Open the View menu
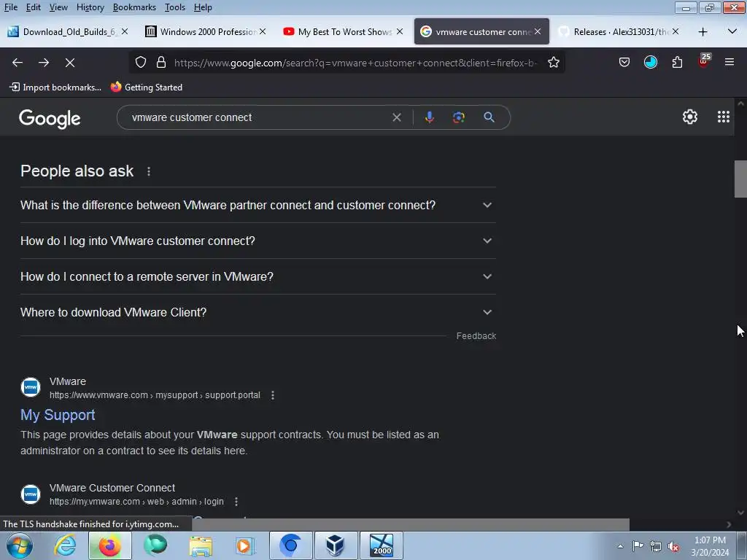Image resolution: width=747 pixels, height=560 pixels. point(58,7)
